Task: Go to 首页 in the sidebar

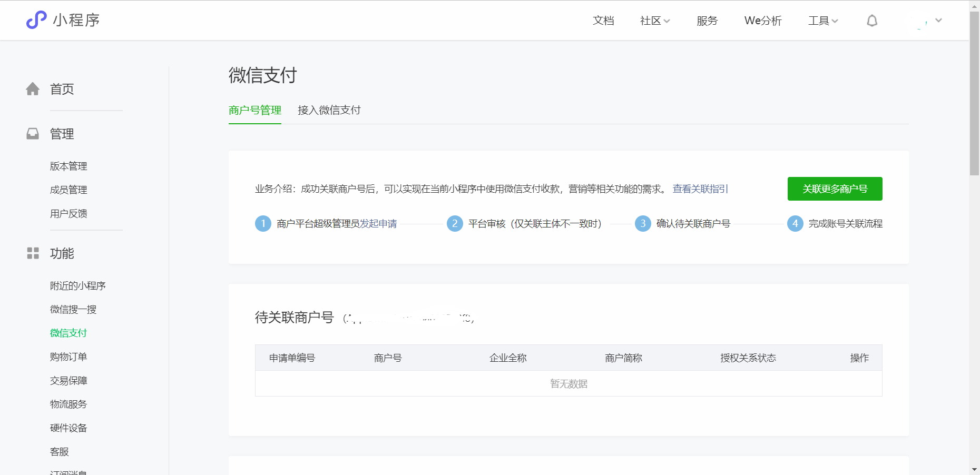Action: (x=62, y=89)
